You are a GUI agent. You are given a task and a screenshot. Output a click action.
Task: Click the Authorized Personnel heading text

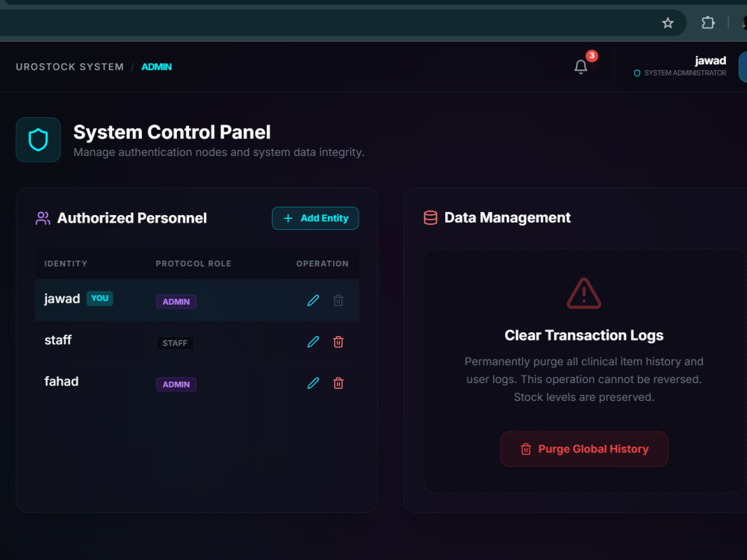coord(132,218)
